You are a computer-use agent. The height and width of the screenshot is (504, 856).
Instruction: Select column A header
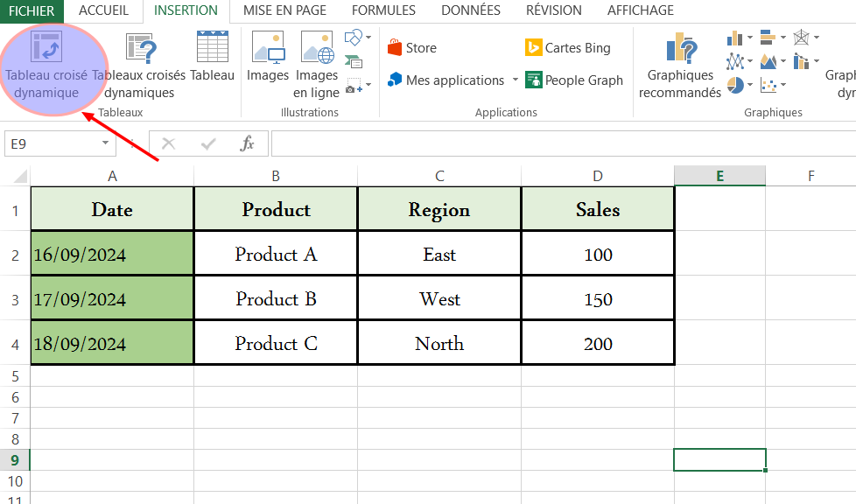(112, 176)
